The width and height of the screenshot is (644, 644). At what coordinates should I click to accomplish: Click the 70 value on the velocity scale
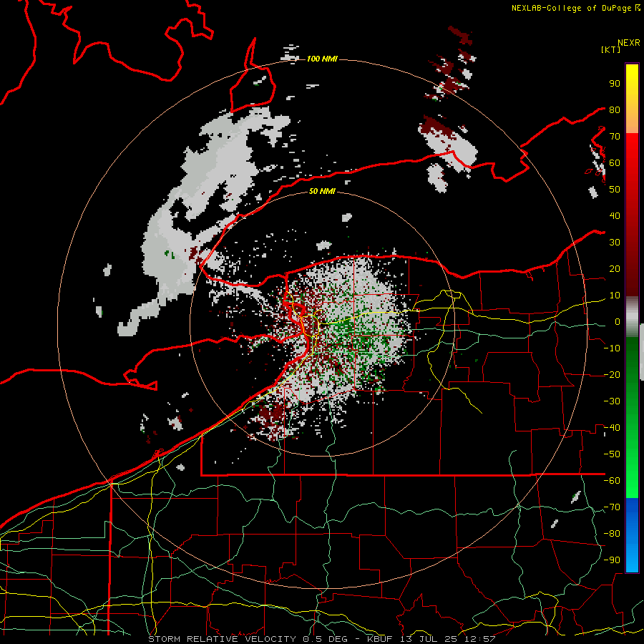(615, 136)
